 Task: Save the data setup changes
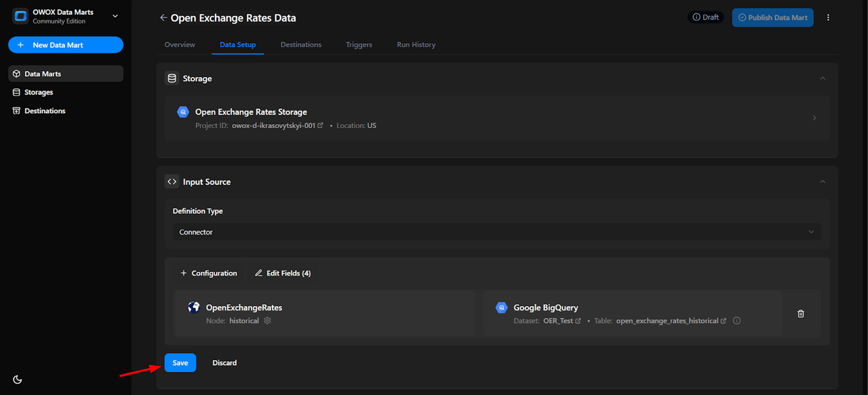(180, 363)
